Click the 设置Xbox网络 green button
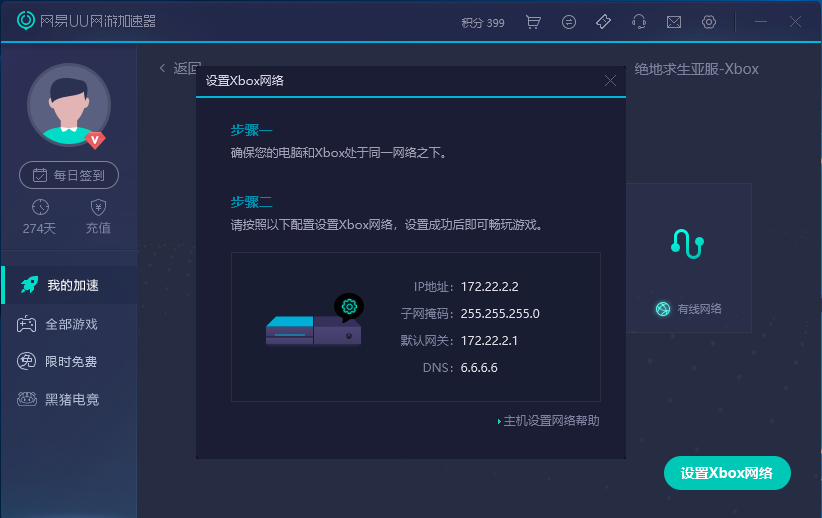 point(727,473)
